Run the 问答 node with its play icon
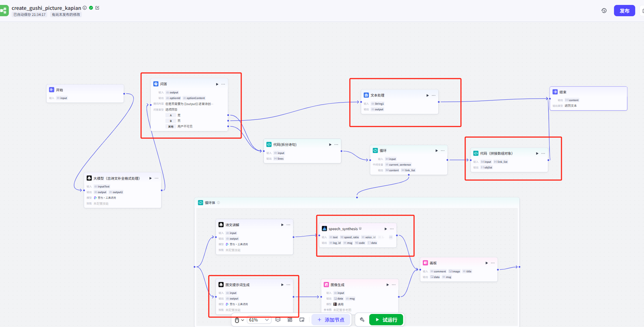 pyautogui.click(x=217, y=84)
